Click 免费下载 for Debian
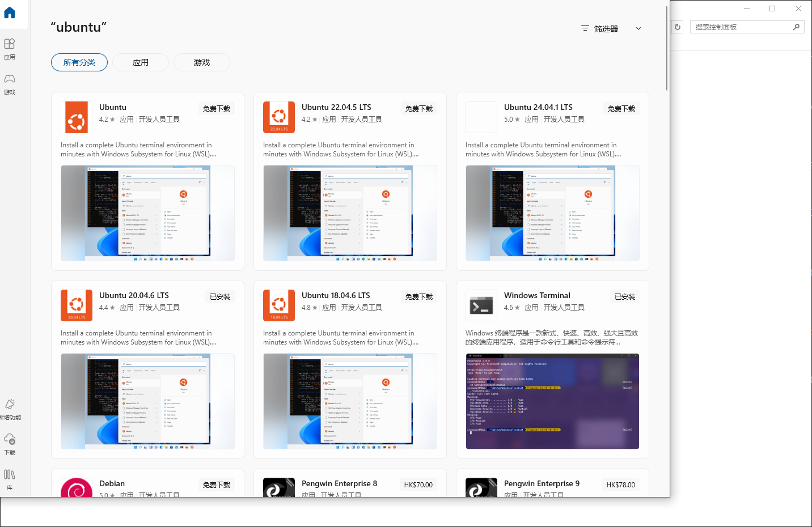This screenshot has height=527, width=812. click(217, 484)
